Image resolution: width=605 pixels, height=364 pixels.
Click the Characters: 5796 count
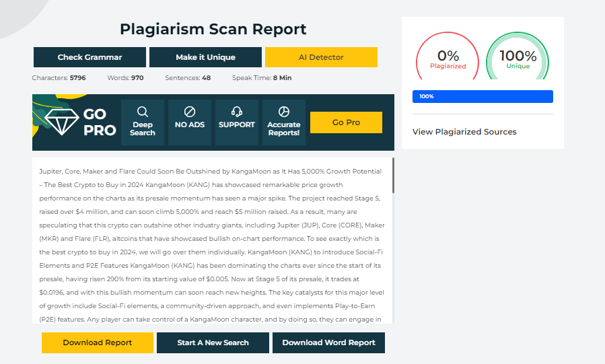59,78
